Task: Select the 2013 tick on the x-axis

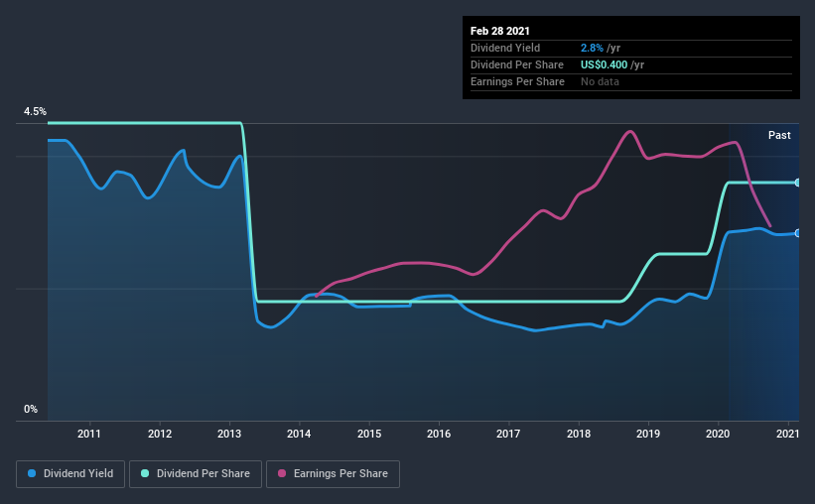Action: [x=229, y=434]
